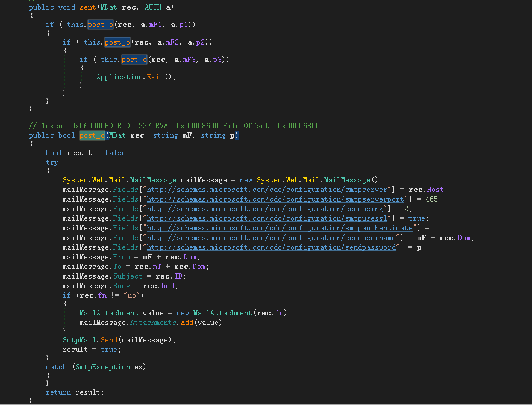The image size is (532, 405).
Task: Click the 'Subject' property of mailMessage
Action: point(128,276)
